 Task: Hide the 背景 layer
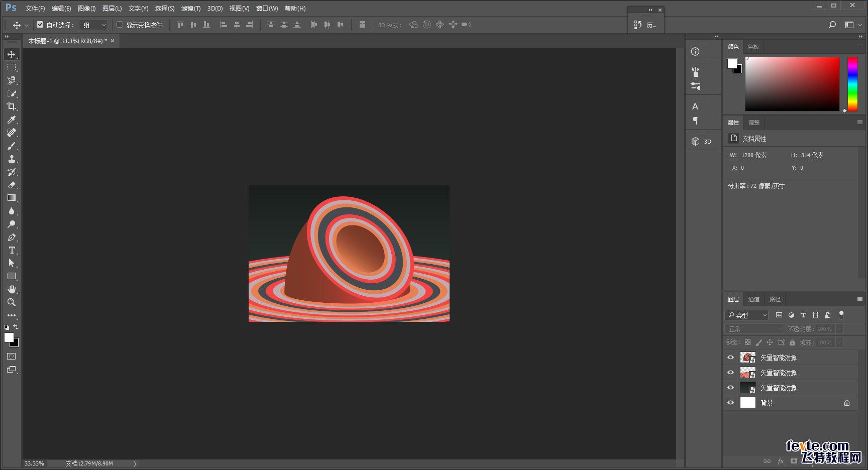click(731, 403)
